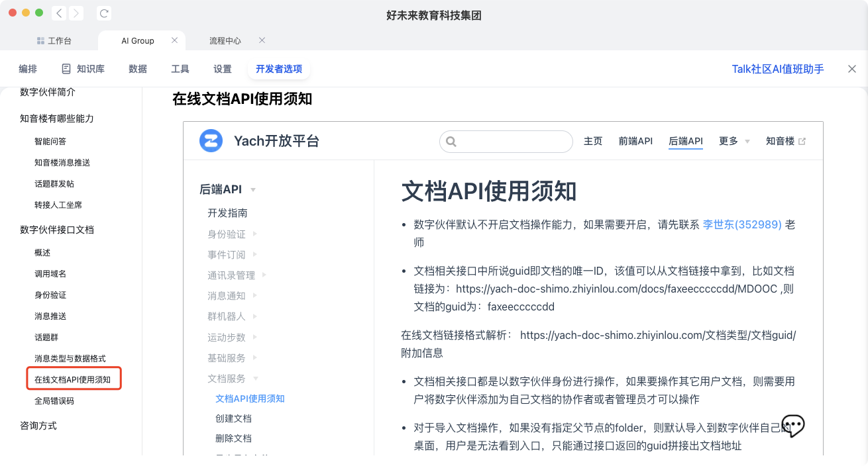The width and height of the screenshot is (868, 466).
Task: Open the 工作台 tab
Action: 54,40
